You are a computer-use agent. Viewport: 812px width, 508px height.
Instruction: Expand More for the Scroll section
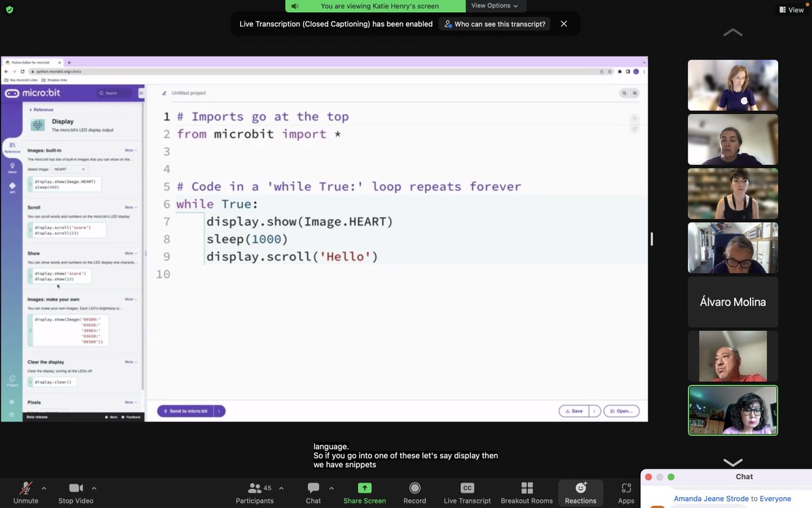tap(131, 207)
